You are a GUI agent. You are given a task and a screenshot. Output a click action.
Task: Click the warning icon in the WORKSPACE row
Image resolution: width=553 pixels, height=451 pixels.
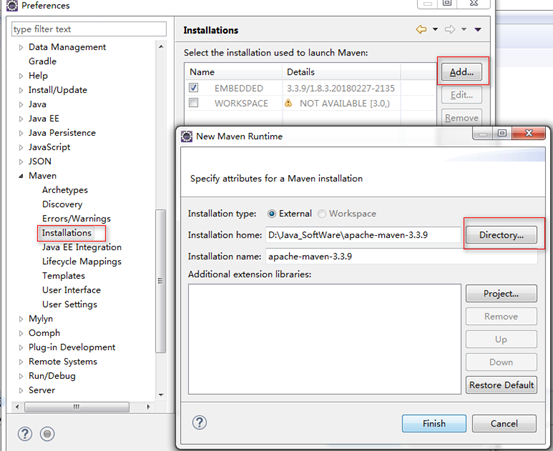(288, 103)
